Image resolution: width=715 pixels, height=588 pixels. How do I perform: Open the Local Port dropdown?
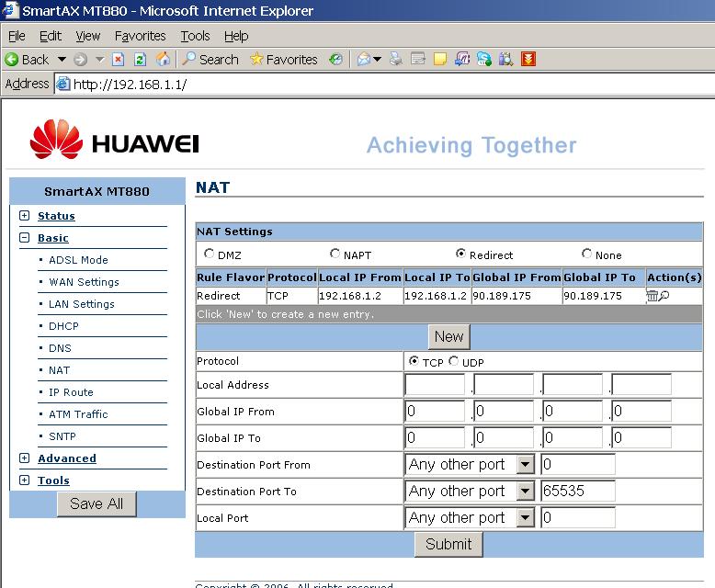pos(525,518)
